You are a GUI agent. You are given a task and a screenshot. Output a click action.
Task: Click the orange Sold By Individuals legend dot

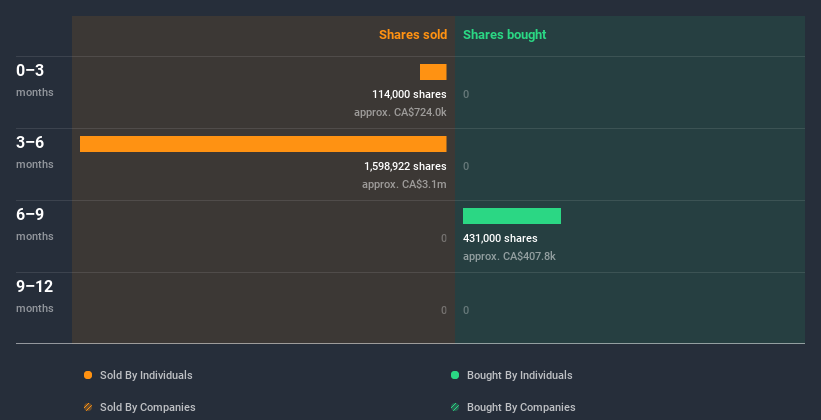[88, 375]
